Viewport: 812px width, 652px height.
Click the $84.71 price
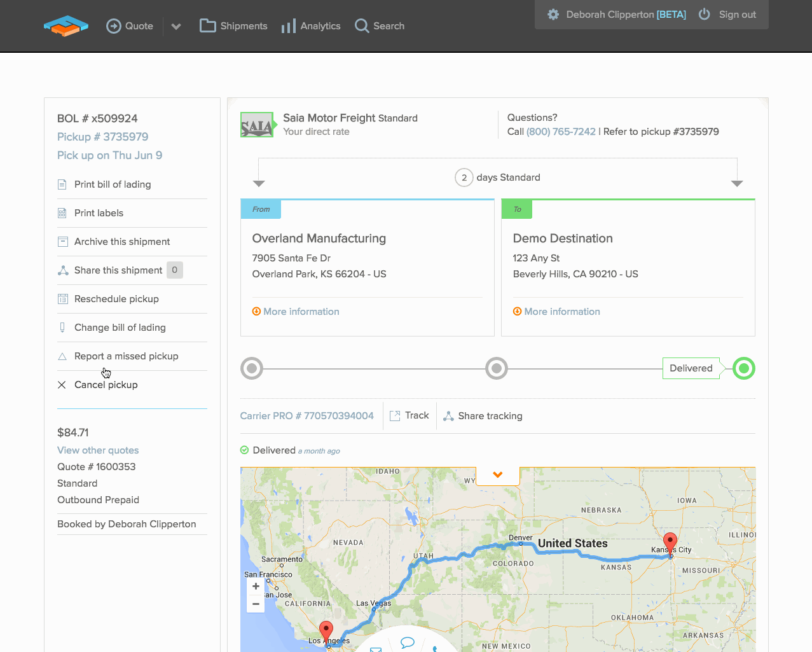pyautogui.click(x=73, y=433)
